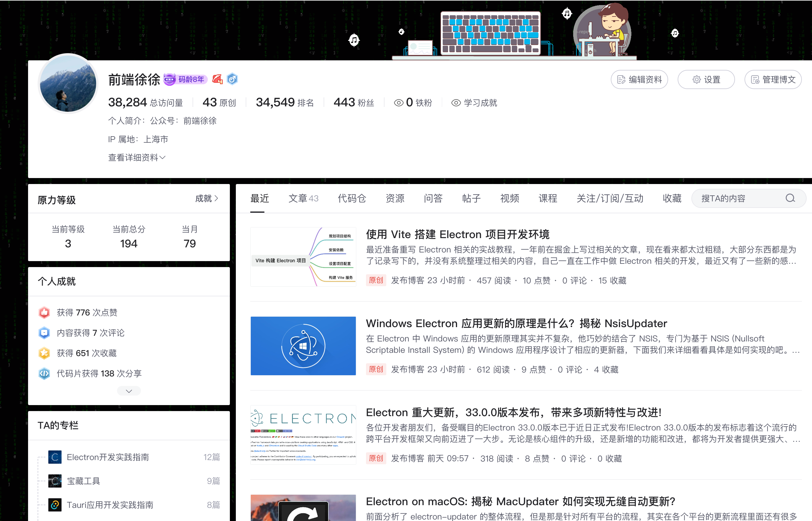812x521 pixels.
Task: Click the search magnifier icon
Action: 790,198
